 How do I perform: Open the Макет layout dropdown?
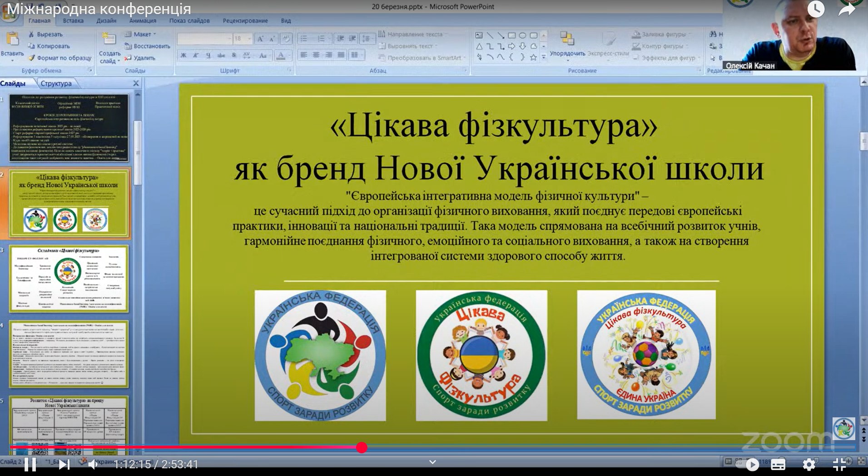pos(140,35)
